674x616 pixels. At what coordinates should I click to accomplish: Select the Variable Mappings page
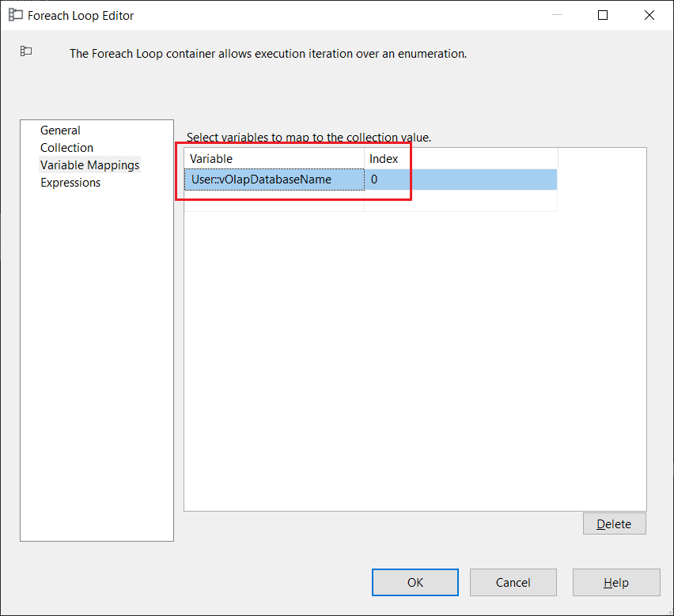89,165
